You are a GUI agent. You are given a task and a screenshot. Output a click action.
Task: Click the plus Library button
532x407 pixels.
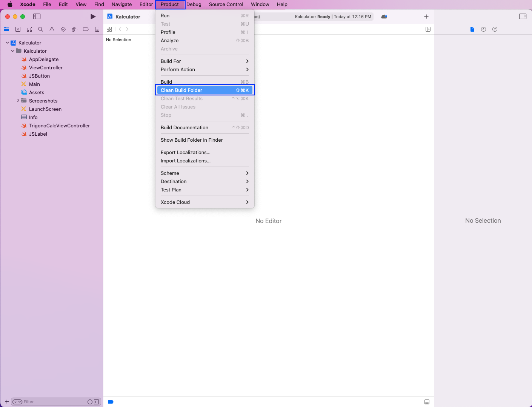click(426, 17)
